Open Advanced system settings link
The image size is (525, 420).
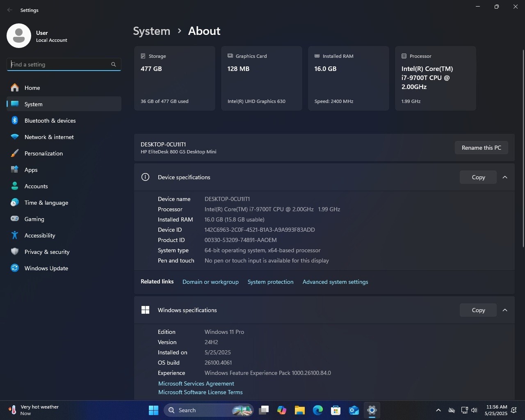click(x=336, y=282)
